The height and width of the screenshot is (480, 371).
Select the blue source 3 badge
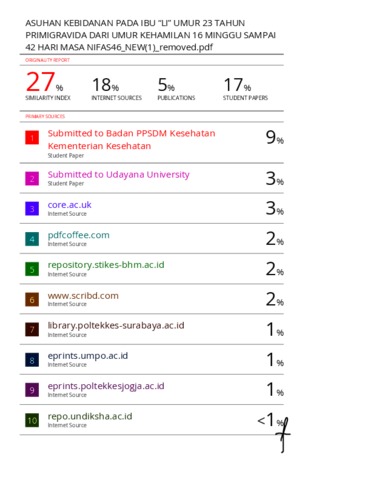32,209
